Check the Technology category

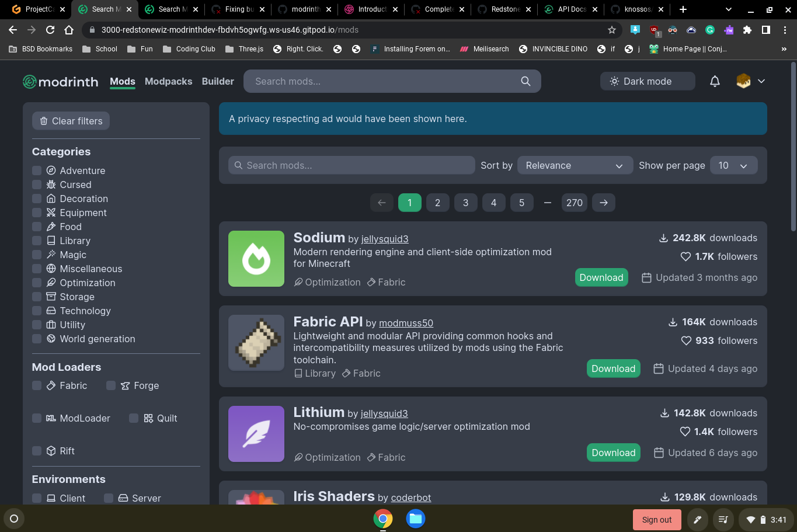[x=37, y=311]
